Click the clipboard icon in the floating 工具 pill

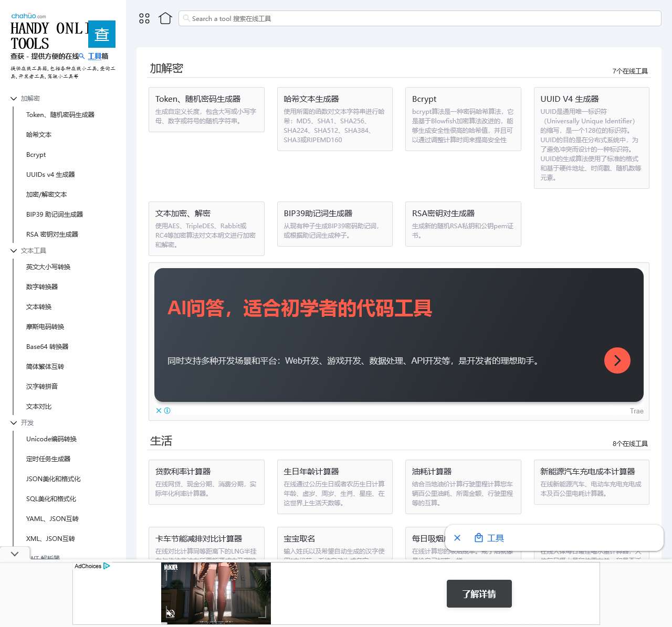point(478,537)
